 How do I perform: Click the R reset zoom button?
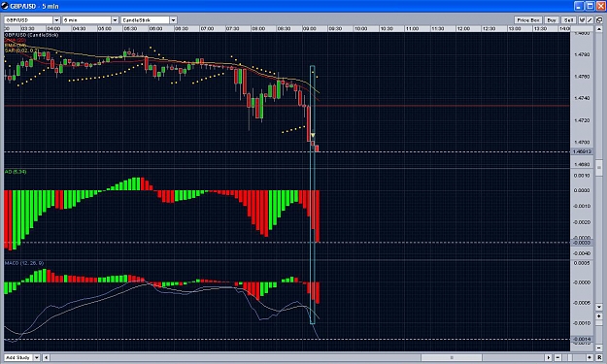click(599, 357)
